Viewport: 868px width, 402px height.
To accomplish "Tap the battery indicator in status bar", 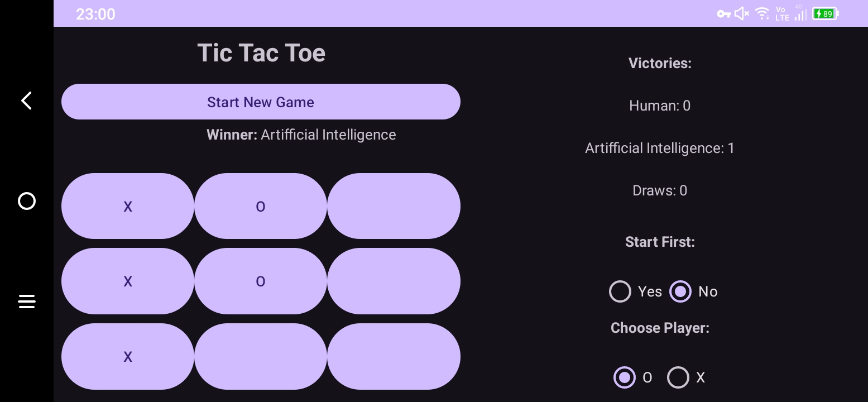I will coord(825,14).
